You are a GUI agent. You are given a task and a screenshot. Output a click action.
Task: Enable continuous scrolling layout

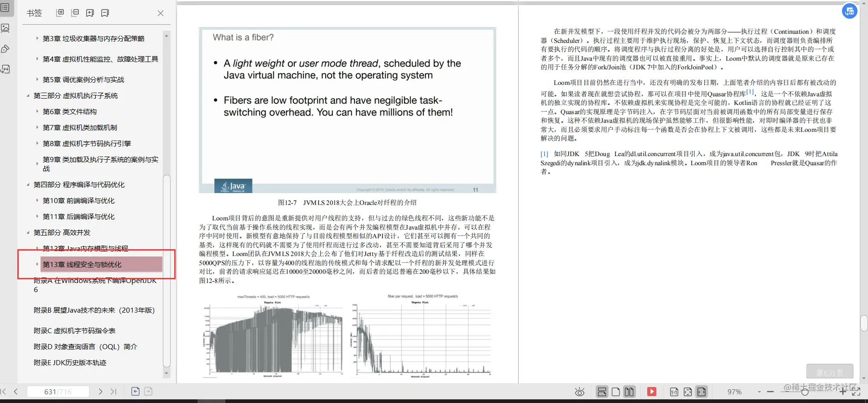coord(602,392)
